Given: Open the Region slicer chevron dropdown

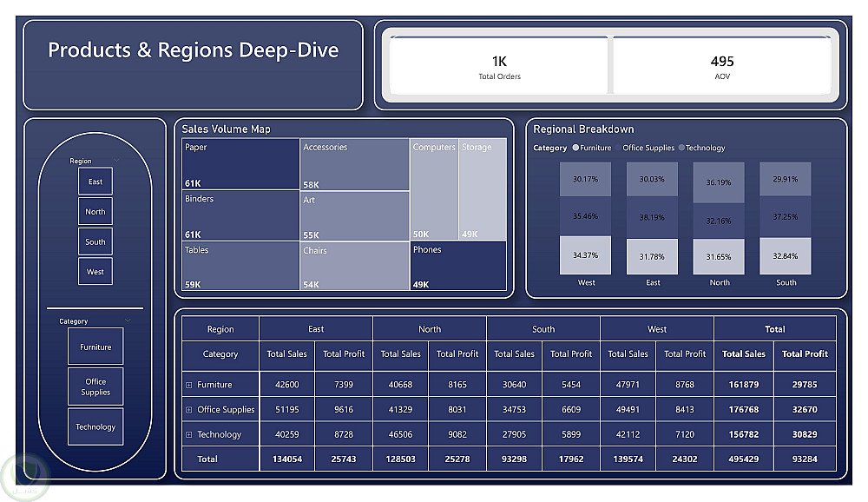Looking at the screenshot, I should (x=117, y=160).
